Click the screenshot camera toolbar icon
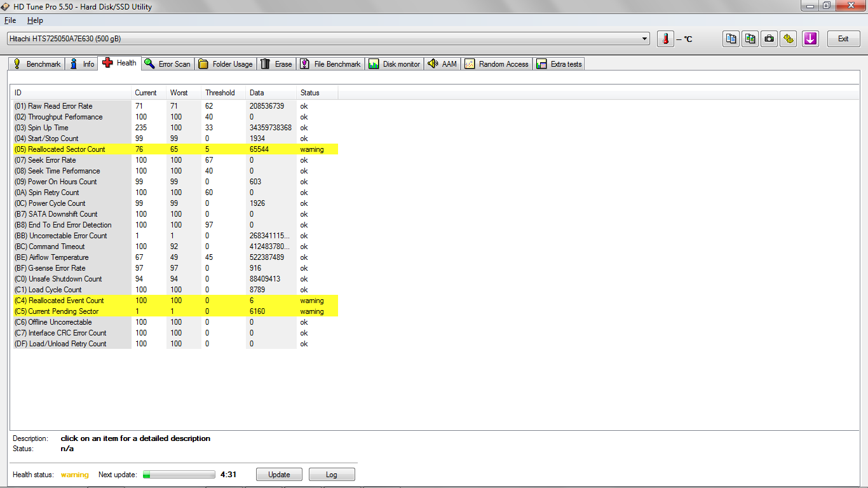Image resolution: width=868 pixels, height=488 pixels. tap(770, 39)
